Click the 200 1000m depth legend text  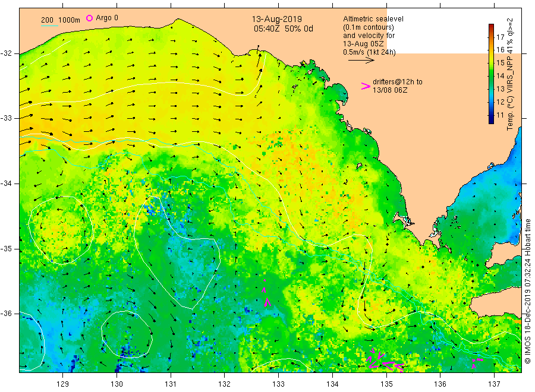point(61,20)
